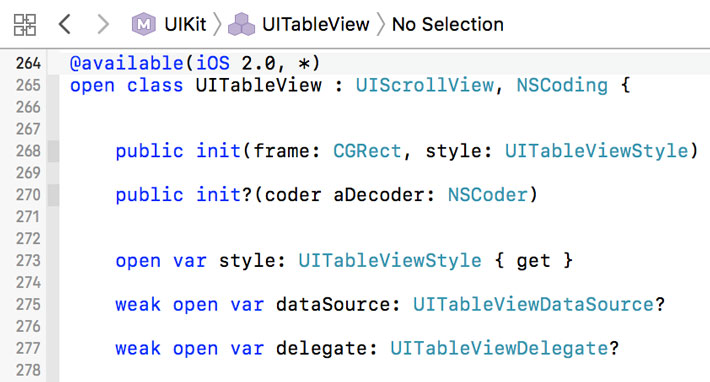The image size is (710, 382).
Task: Click CGRect in init signature
Action: click(x=367, y=151)
